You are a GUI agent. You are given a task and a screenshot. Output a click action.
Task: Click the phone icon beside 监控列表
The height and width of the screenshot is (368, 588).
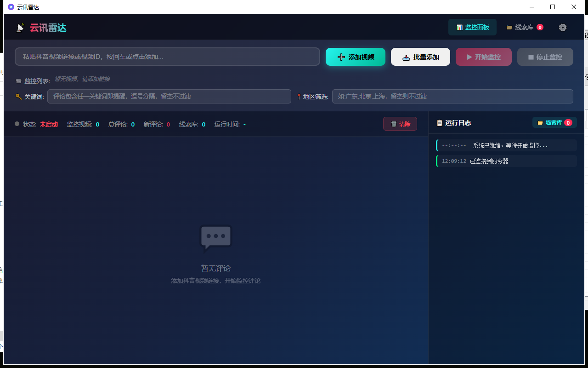point(19,81)
